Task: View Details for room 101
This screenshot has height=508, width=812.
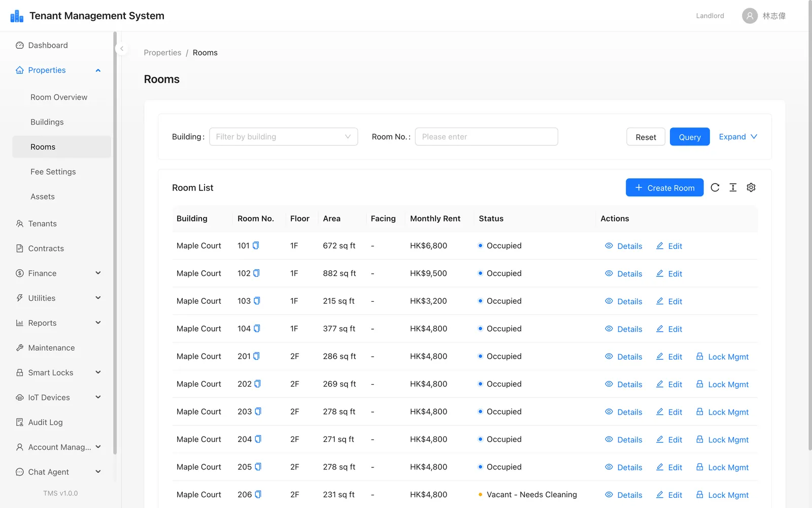Action: (x=624, y=246)
